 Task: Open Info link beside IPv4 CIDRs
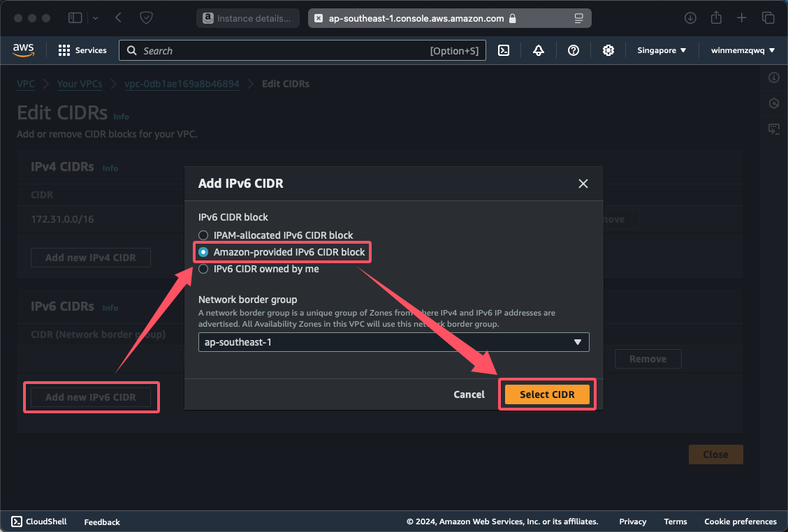110,168
